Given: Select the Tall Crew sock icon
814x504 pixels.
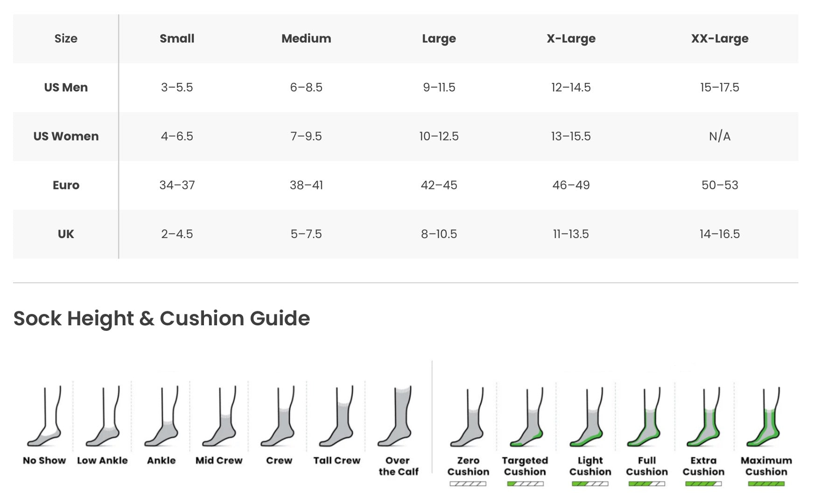Looking at the screenshot, I should tap(337, 417).
